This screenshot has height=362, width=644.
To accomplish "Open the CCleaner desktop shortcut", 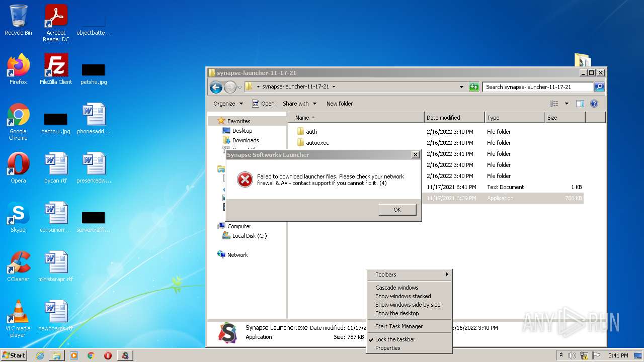I will click(x=18, y=266).
